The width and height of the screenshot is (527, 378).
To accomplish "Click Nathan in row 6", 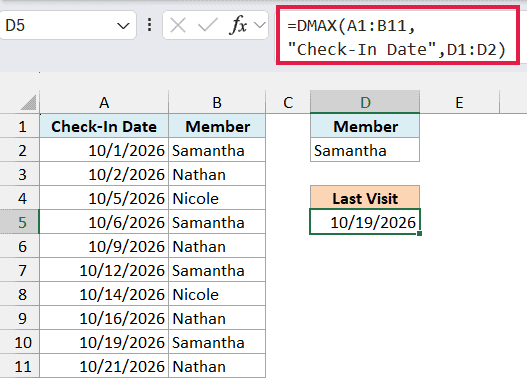I will click(217, 247).
